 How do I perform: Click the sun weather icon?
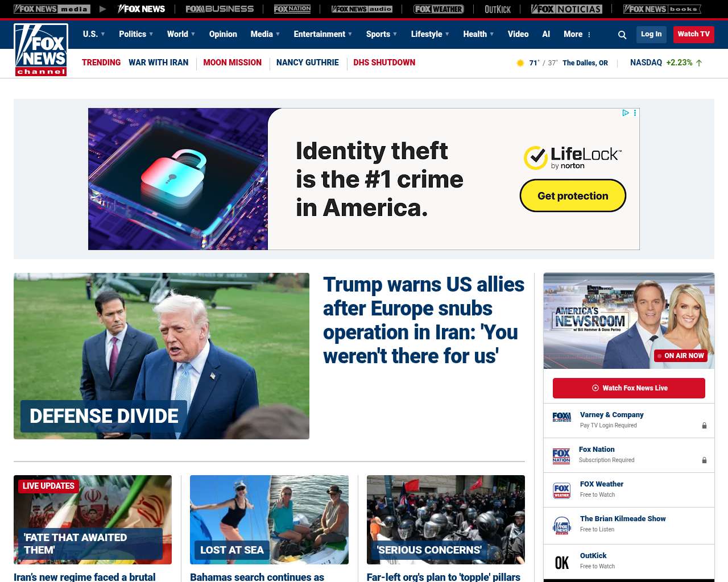coord(520,63)
